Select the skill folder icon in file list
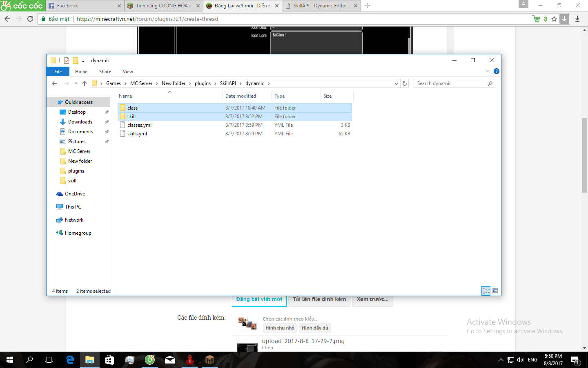Screen dimensions: 588x368 (x=122, y=117)
